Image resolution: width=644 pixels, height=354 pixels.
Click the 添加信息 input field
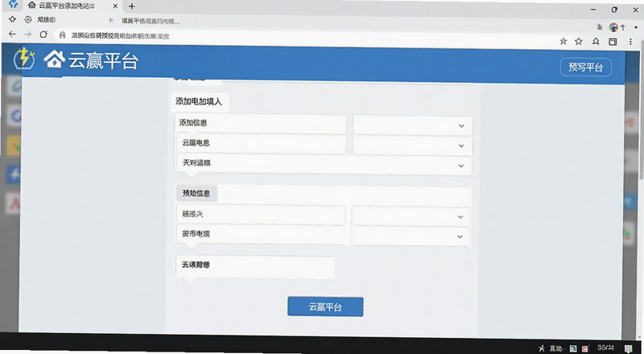(261, 123)
